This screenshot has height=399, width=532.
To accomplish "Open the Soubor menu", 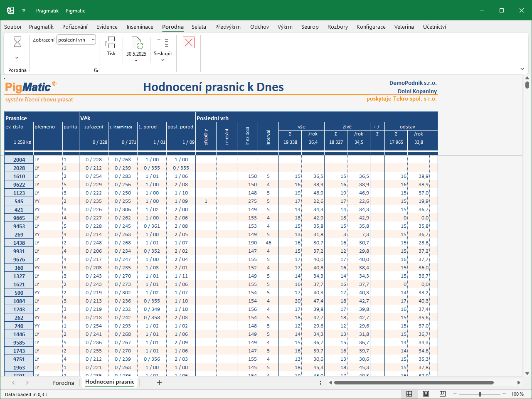I will click(13, 27).
